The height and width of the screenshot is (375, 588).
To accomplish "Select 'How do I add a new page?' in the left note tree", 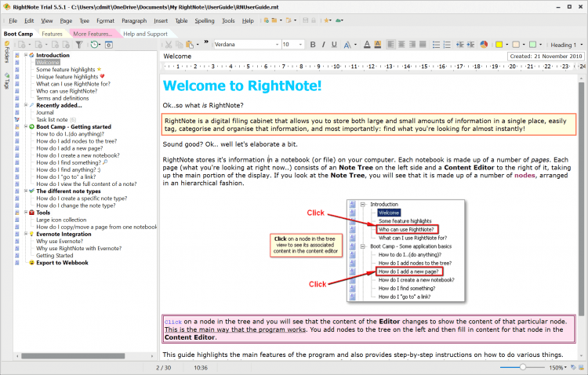I will 69,148.
